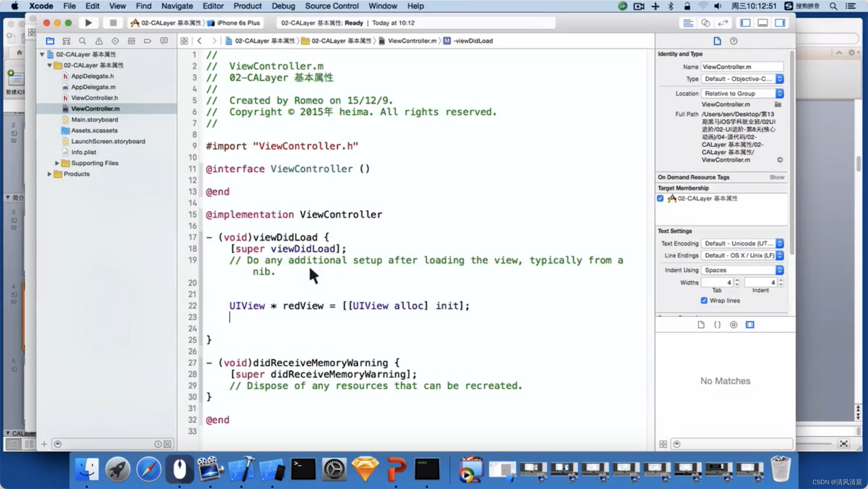
Task: Show the Object library
Action: tap(733, 324)
